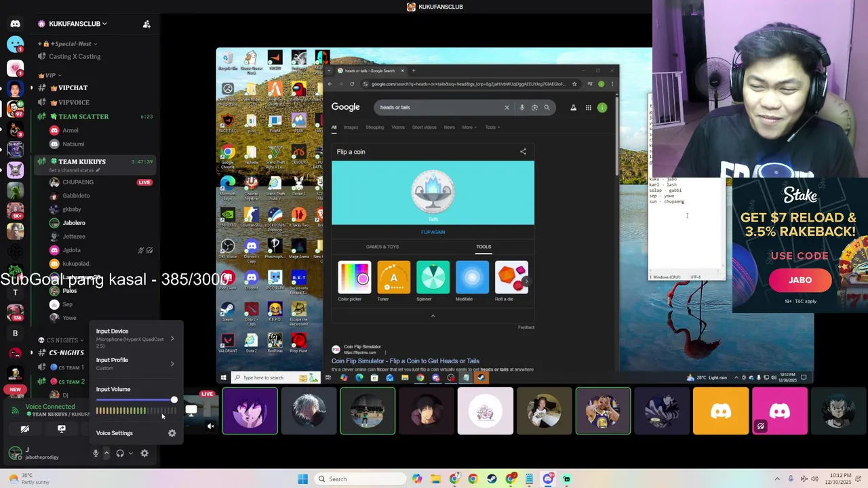Click Google voice search microphone in stream
The width and height of the screenshot is (868, 488).
tap(521, 107)
